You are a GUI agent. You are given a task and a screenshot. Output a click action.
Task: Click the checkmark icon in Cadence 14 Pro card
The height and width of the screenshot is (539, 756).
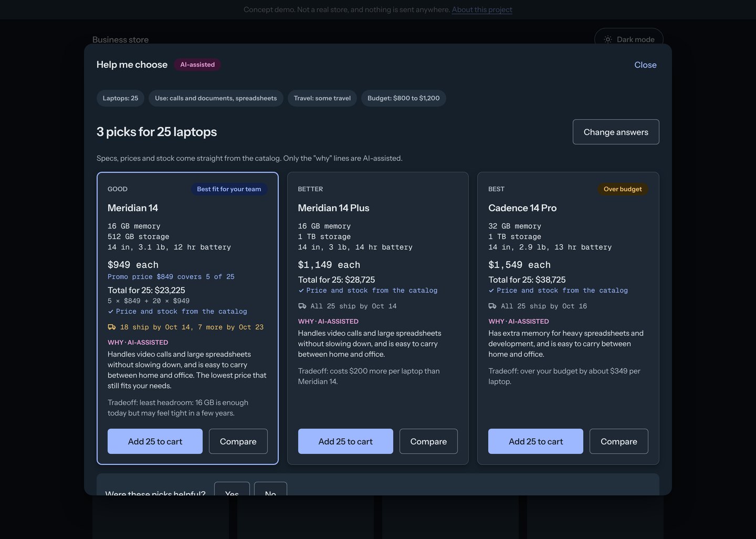pyautogui.click(x=491, y=291)
